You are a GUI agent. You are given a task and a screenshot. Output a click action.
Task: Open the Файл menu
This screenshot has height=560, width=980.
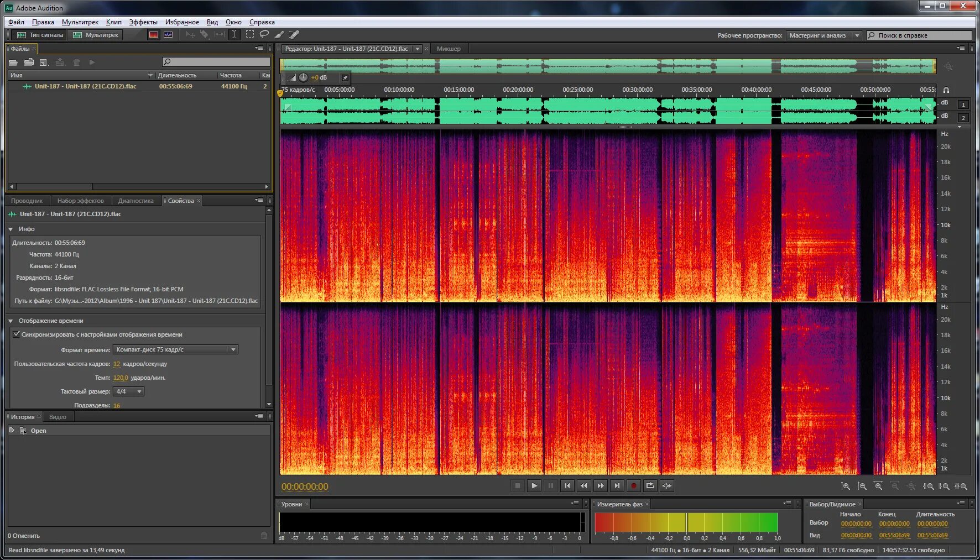16,22
